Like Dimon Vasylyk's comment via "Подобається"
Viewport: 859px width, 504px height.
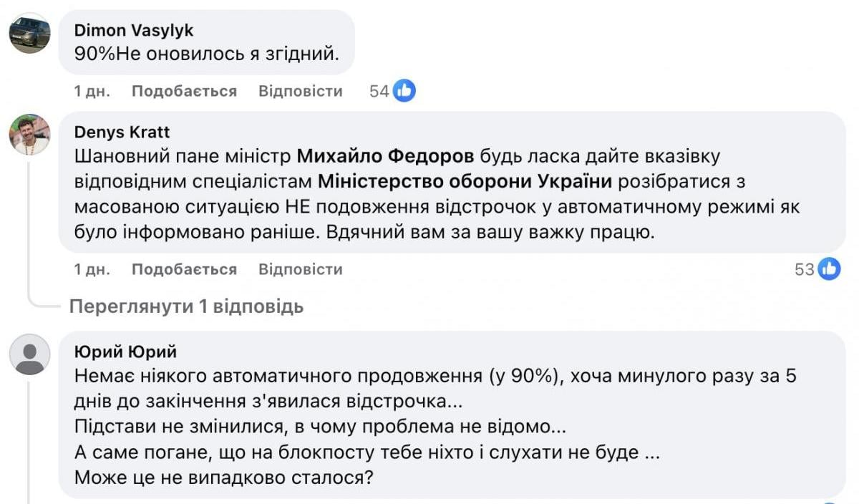pyautogui.click(x=183, y=91)
